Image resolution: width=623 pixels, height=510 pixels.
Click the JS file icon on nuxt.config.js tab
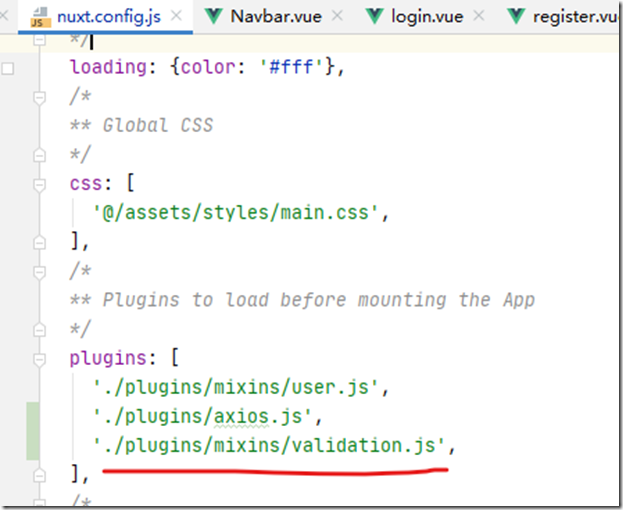coord(41,17)
